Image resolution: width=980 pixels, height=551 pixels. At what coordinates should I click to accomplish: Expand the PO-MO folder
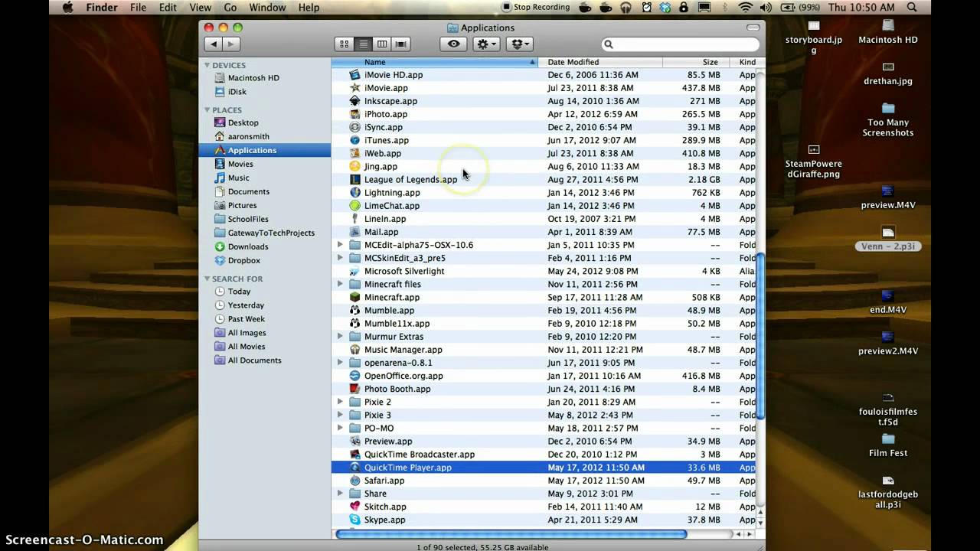tap(340, 428)
